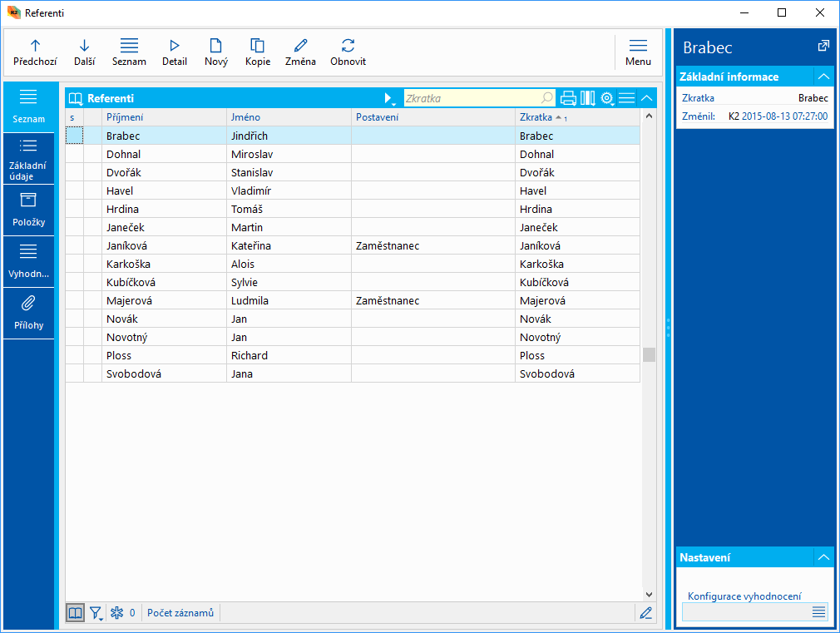The width and height of the screenshot is (840, 633).
Task: Open column settings gear in Referenti header
Action: 607,98
